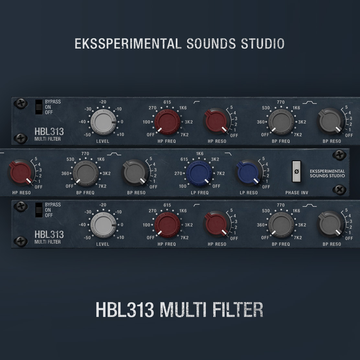Click the band-pass curve symbol on the top unit
Screen dimensions: 360x360
pyautogui.click(x=310, y=103)
